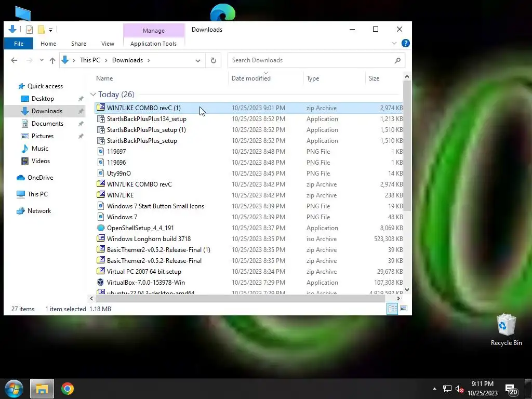Click This PC in the address bar
Image resolution: width=532 pixels, height=399 pixels.
[x=90, y=60]
